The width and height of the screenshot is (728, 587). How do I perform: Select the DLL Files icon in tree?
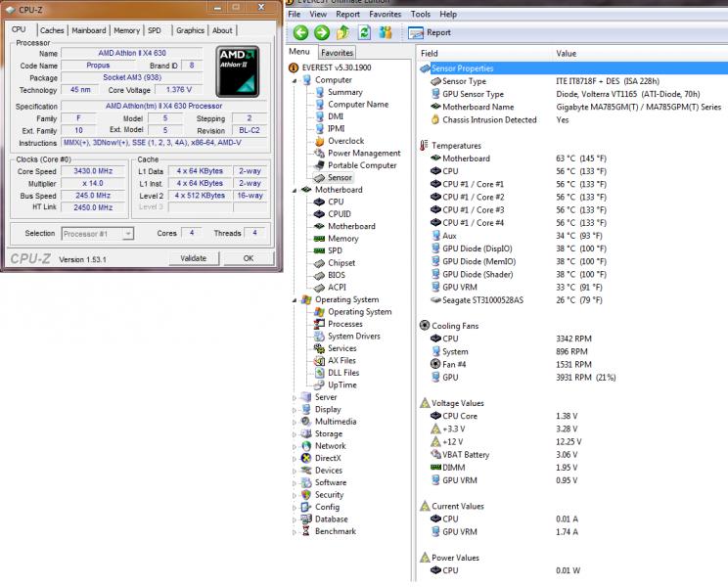click(x=319, y=373)
